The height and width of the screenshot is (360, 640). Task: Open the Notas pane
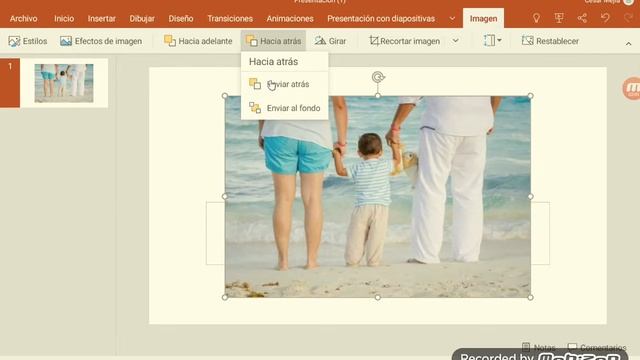tap(538, 347)
